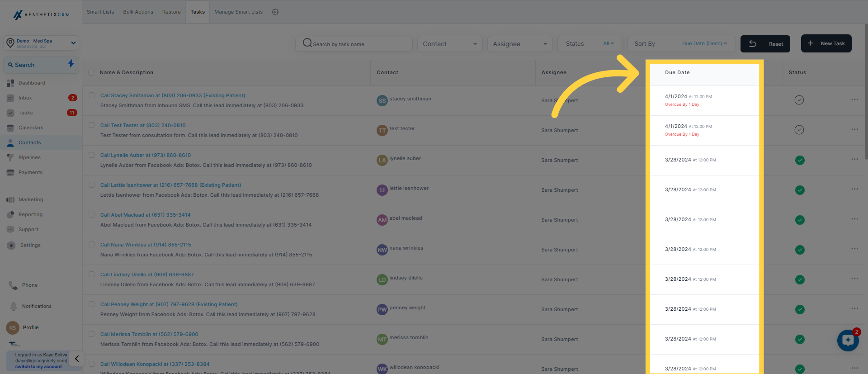The image size is (868, 374).
Task: Switch to Smart Lists tab
Action: (x=100, y=12)
